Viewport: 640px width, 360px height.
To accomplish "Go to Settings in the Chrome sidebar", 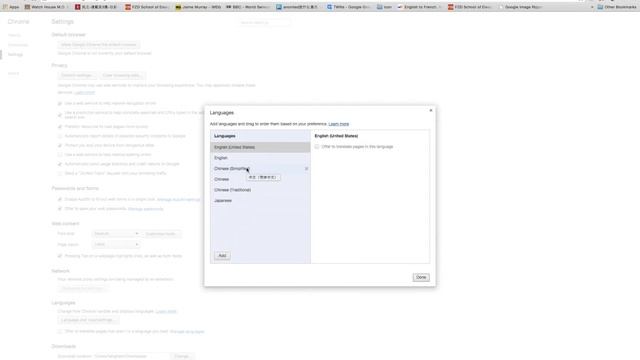I will pyautogui.click(x=16, y=54).
